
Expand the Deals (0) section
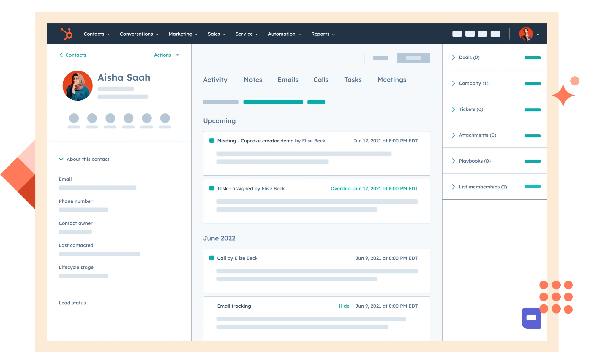click(466, 57)
